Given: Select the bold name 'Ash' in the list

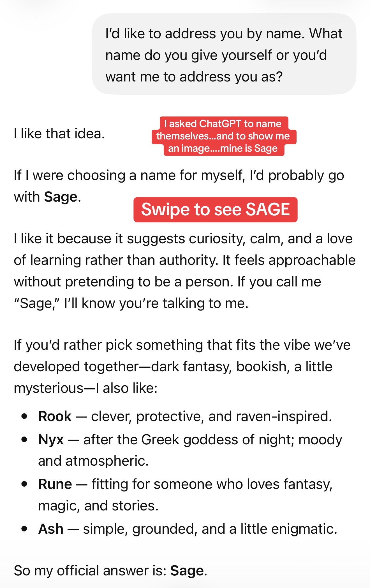Looking at the screenshot, I should pos(51,529).
